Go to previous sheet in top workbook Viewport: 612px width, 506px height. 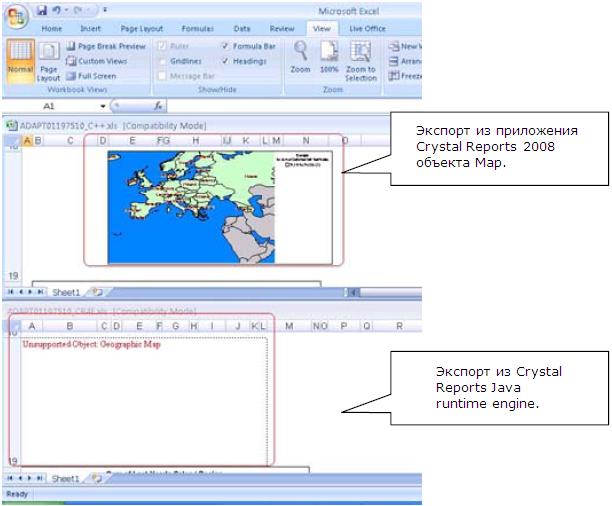21,292
